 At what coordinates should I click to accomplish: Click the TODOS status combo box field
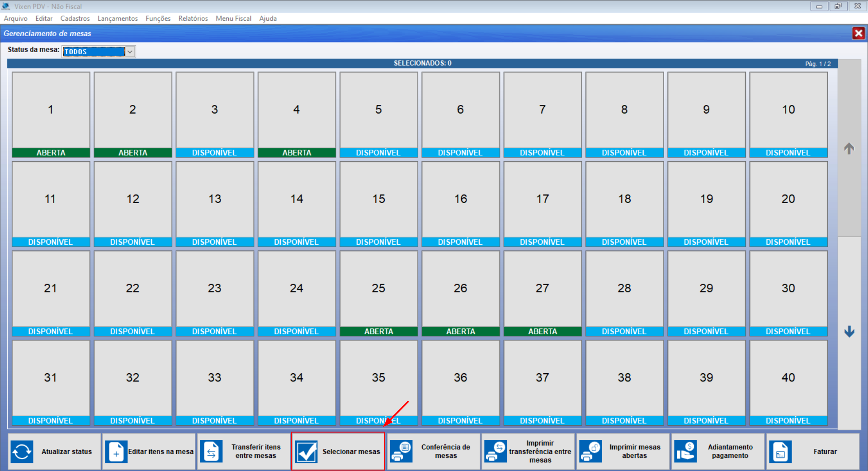pos(94,52)
